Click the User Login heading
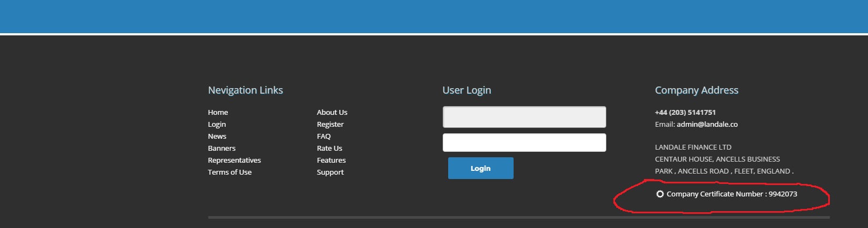868x228 pixels. click(x=467, y=90)
